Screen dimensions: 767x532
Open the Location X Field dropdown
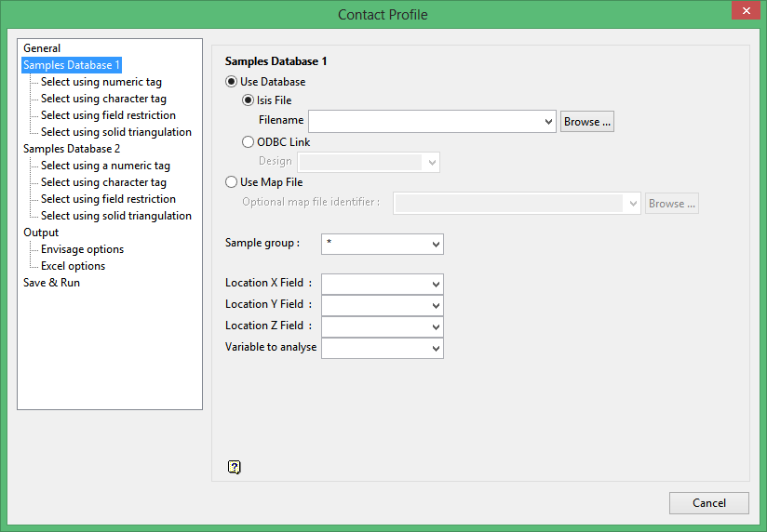click(x=436, y=284)
